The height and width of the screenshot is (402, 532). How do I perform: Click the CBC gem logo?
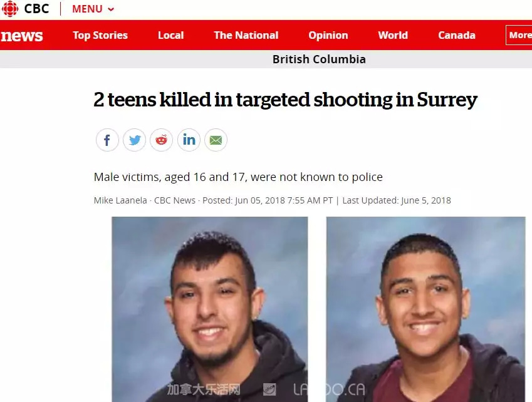[x=10, y=9]
